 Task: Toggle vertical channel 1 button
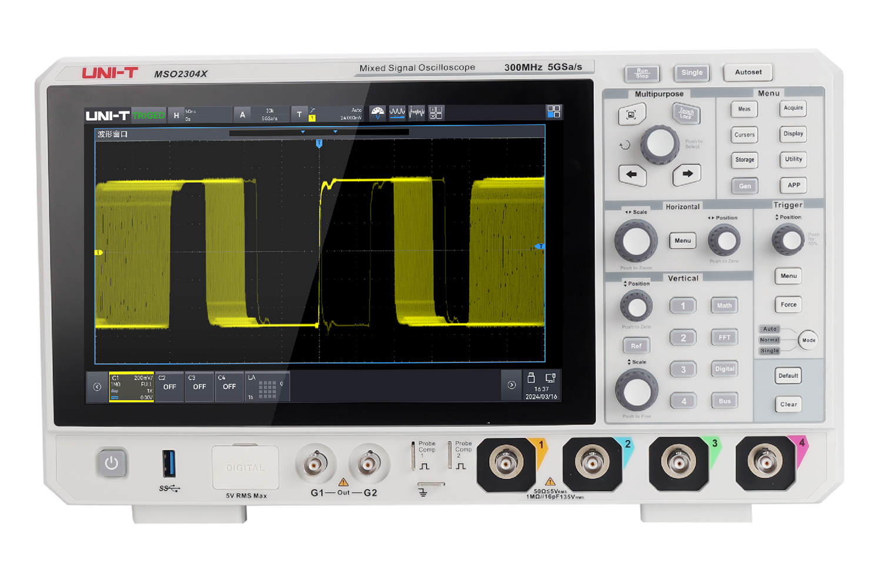(683, 306)
